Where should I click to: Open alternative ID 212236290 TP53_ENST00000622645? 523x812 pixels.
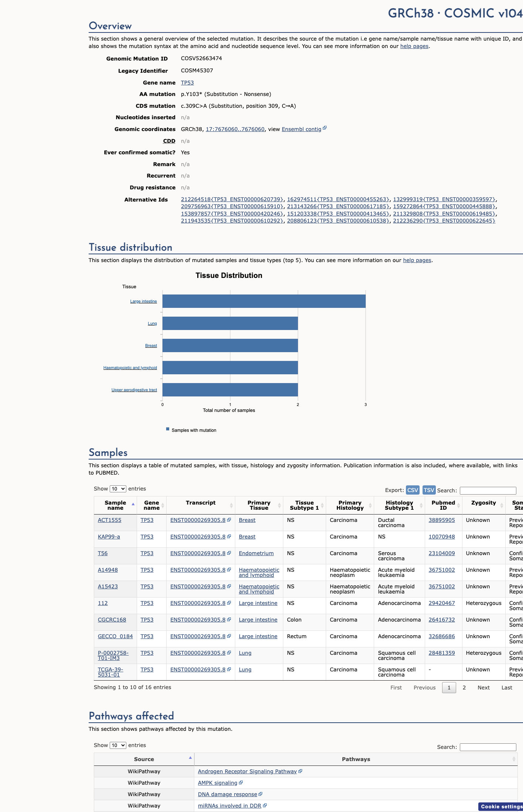point(444,221)
